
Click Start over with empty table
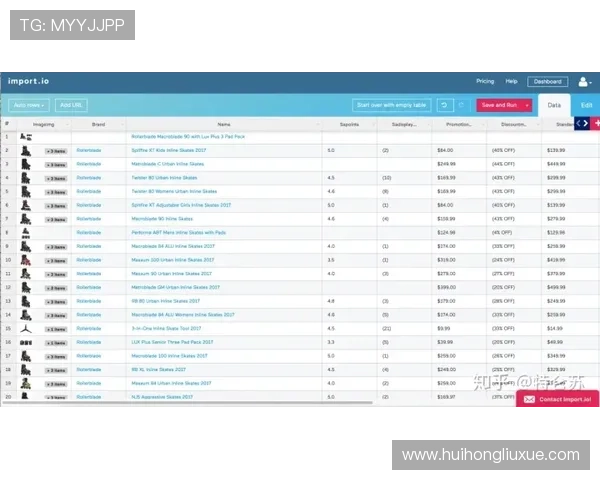tap(391, 105)
